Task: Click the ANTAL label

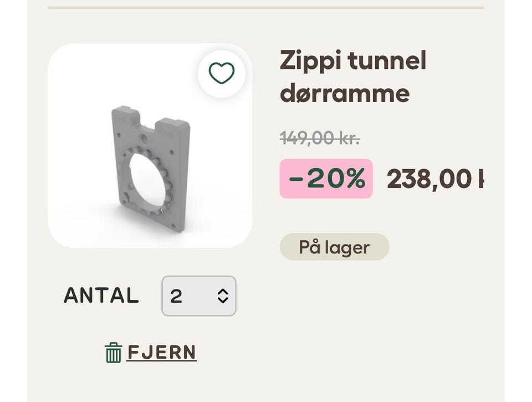Action: pos(101,296)
